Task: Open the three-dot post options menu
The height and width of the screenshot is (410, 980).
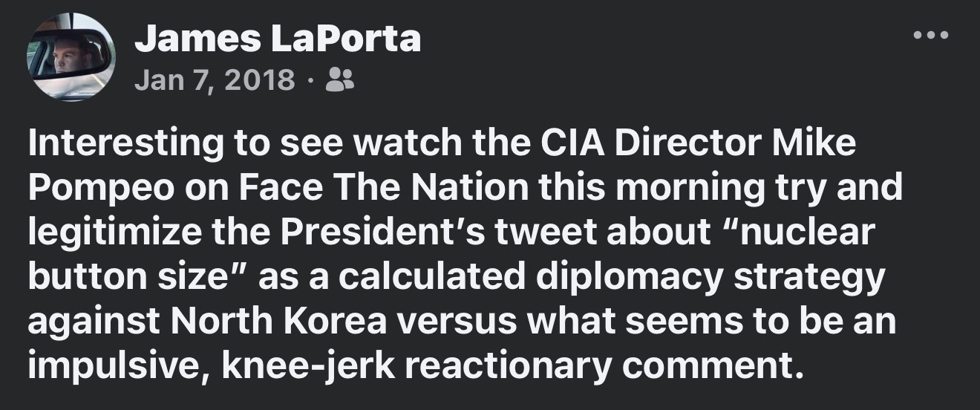Action: pos(931,36)
